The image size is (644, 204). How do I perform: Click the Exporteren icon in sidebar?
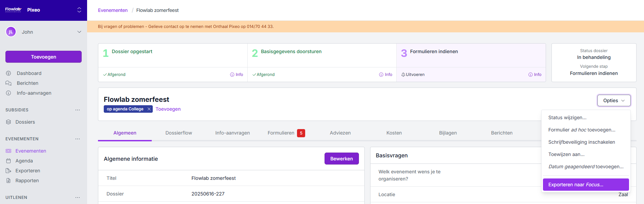[9, 171]
